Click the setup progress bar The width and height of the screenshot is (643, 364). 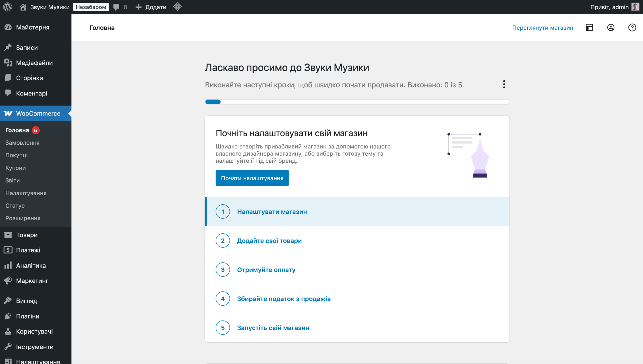357,102
